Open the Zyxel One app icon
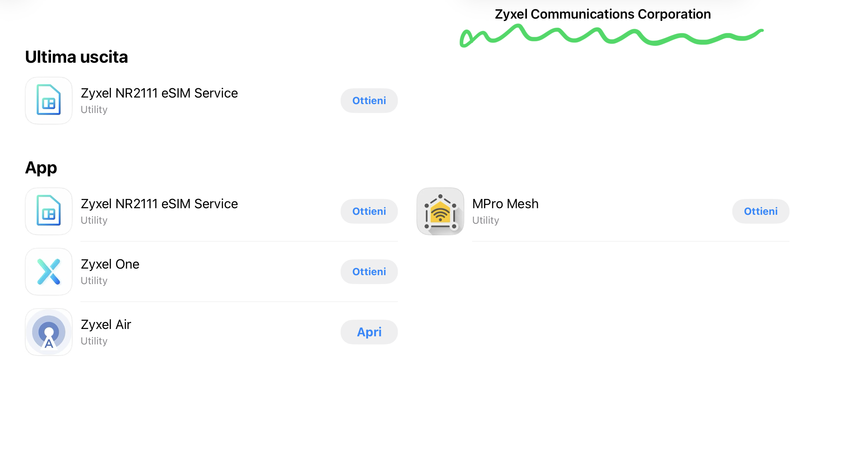 49,272
